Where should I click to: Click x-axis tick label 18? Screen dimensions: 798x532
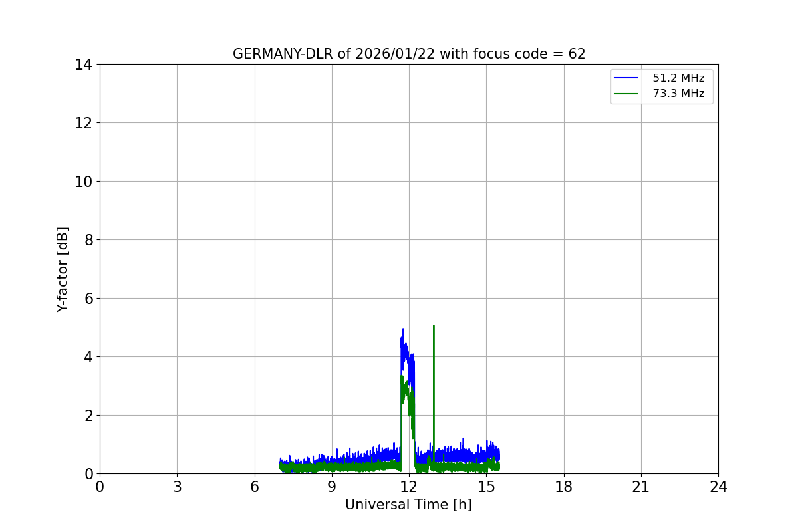[x=564, y=487]
